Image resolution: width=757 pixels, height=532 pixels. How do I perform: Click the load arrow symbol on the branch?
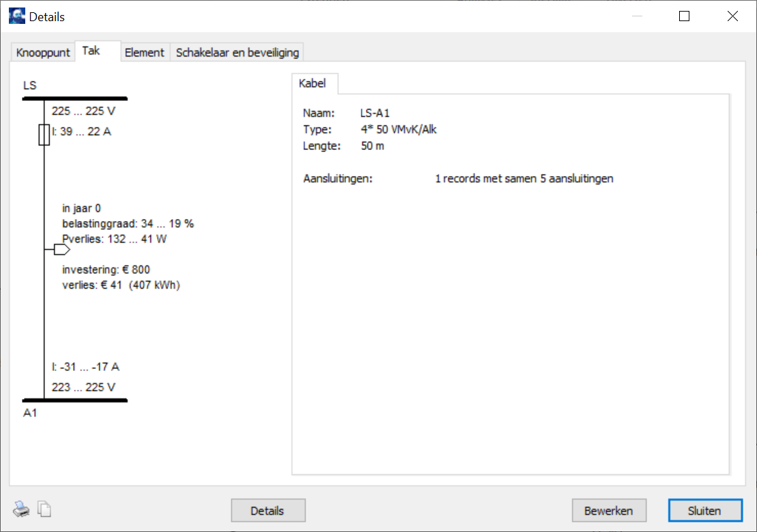pyautogui.click(x=61, y=250)
